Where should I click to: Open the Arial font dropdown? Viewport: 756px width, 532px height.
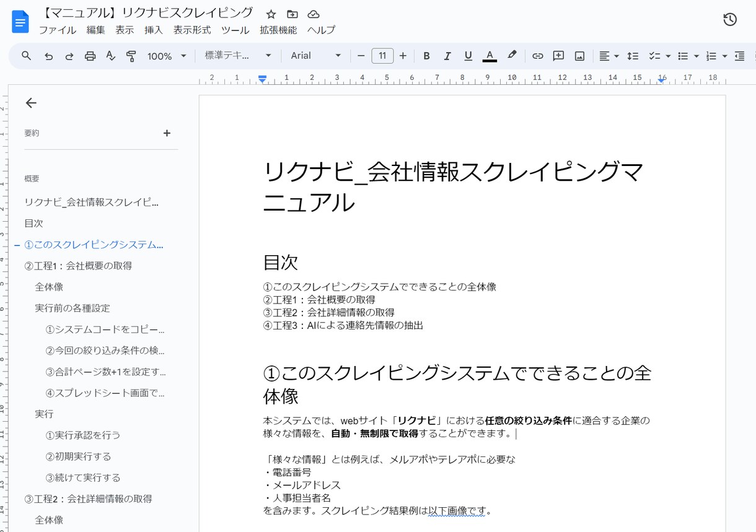pos(316,56)
